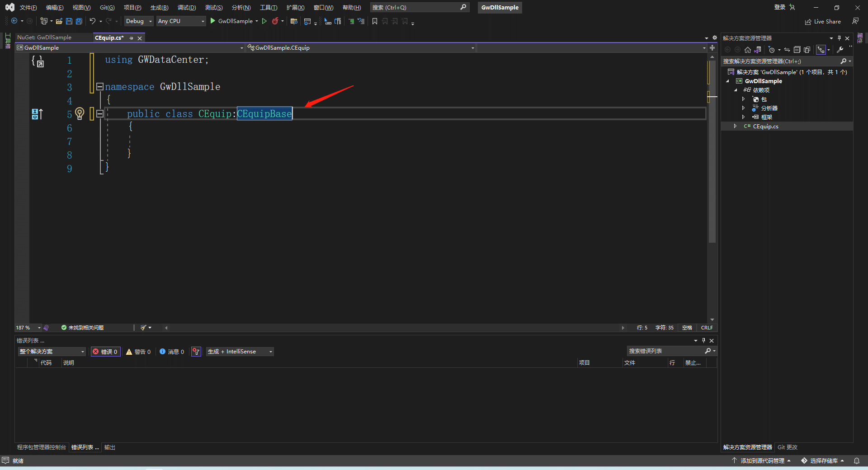The width and height of the screenshot is (868, 470).
Task: Click 添加到源代码管理 in the status bar
Action: pos(762,461)
